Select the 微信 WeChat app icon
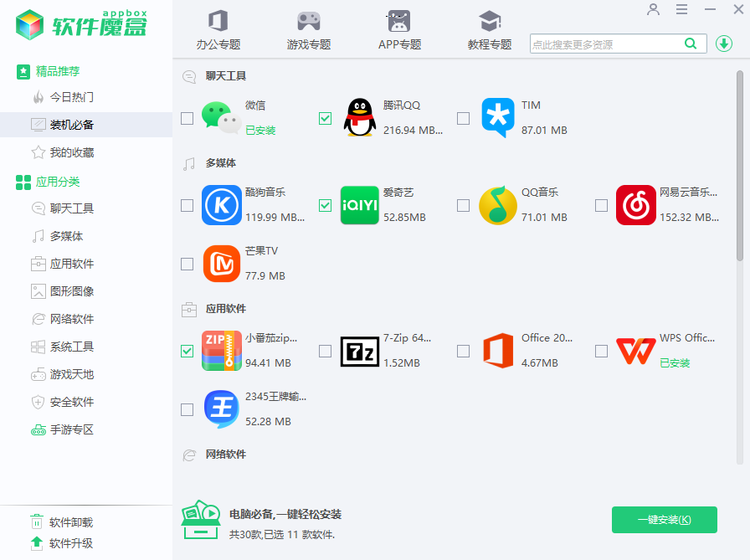 (x=221, y=118)
